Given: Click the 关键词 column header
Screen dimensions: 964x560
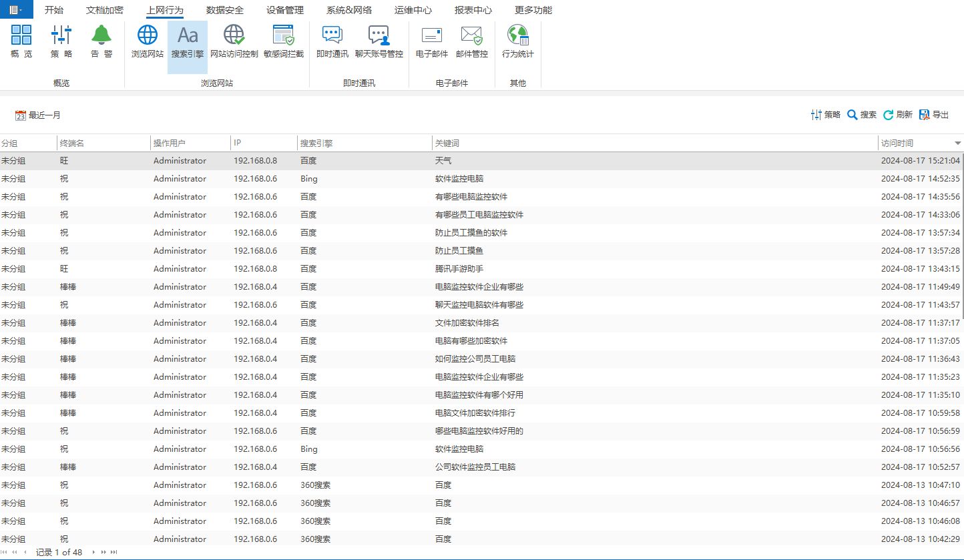Looking at the screenshot, I should pyautogui.click(x=655, y=143).
